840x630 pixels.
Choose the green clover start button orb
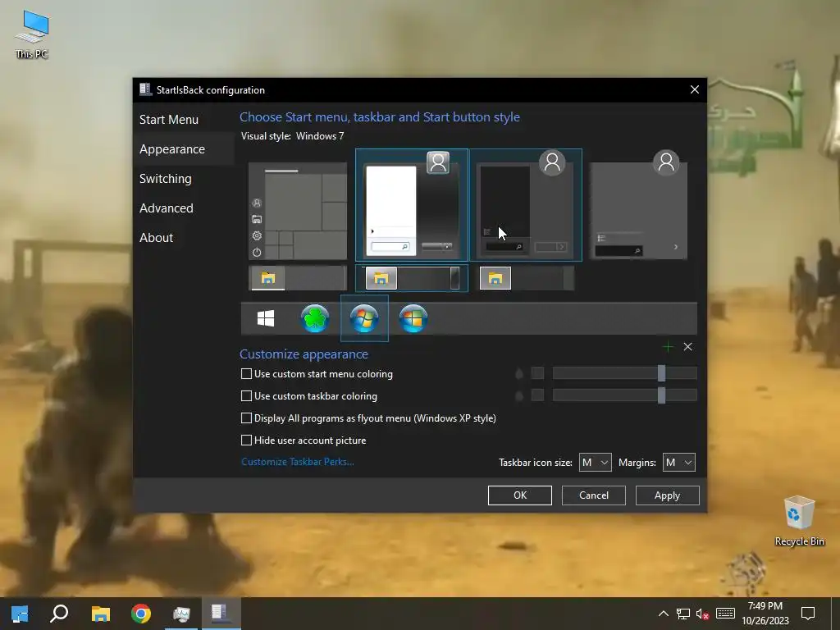coord(314,318)
